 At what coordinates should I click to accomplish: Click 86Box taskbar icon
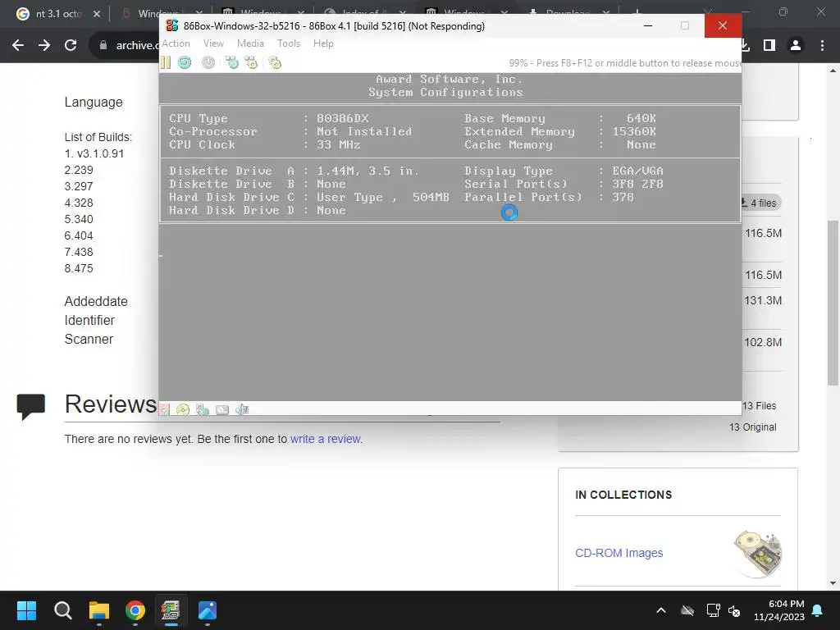[x=171, y=610]
